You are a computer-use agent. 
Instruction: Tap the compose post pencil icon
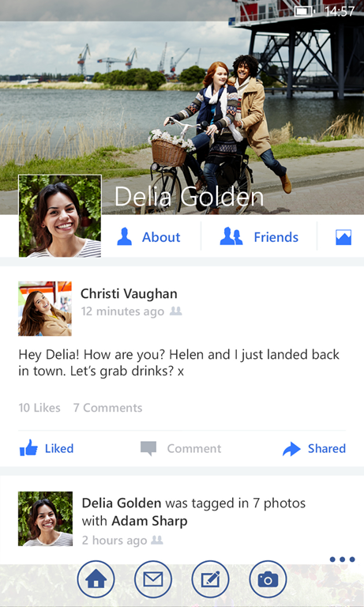tap(211, 579)
